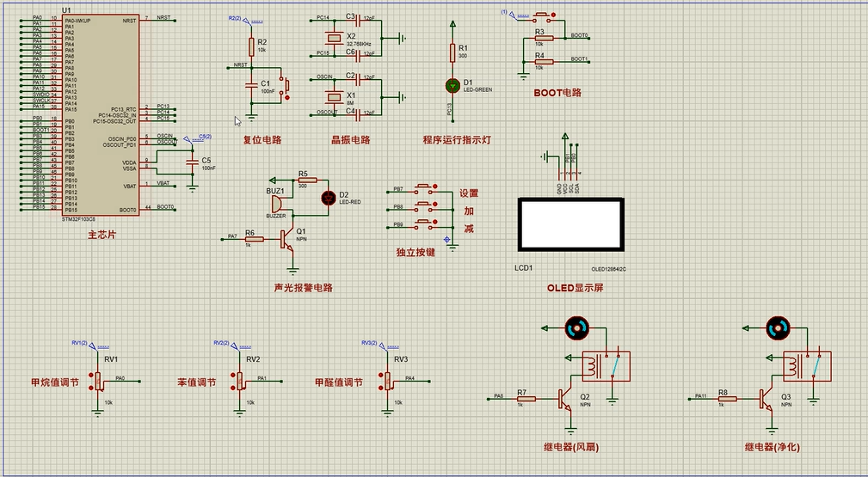Toggle the BOOT circuit push button above R3
This screenshot has height=477, width=868.
[543, 15]
